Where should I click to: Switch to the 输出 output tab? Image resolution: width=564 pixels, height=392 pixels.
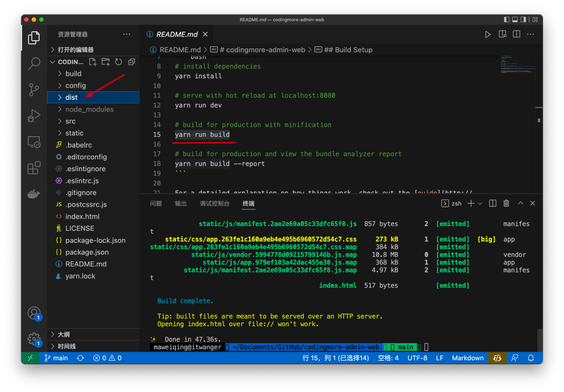click(x=181, y=204)
